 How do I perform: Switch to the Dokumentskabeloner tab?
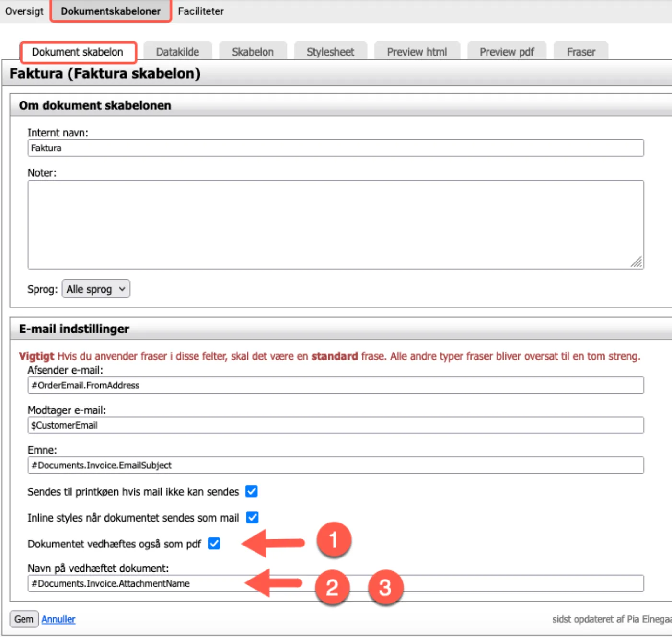pyautogui.click(x=111, y=11)
